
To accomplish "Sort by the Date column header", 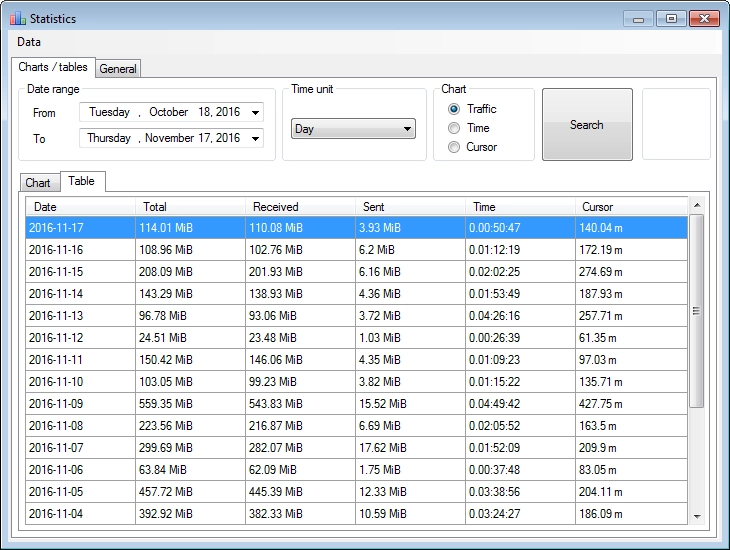I will (x=81, y=207).
